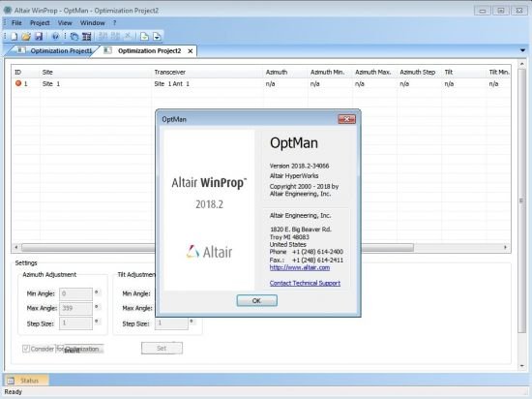Click the horizontal scrollbar left arrow
The width and height of the screenshot is (532, 399).
coord(15,247)
